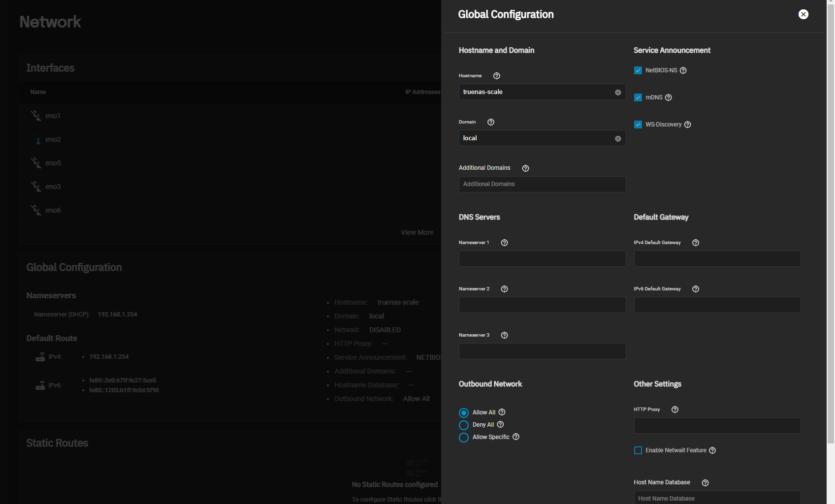This screenshot has height=504, width=835.
Task: Focus the HTTP Proxy input field
Action: 717,426
